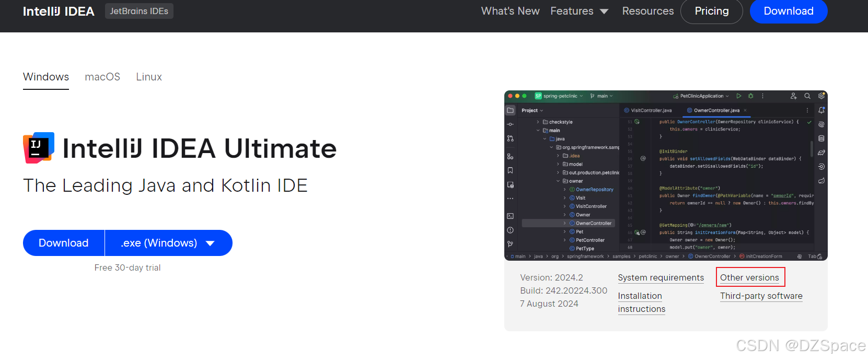Click the green Run icon in IDE toolbar

(739, 96)
